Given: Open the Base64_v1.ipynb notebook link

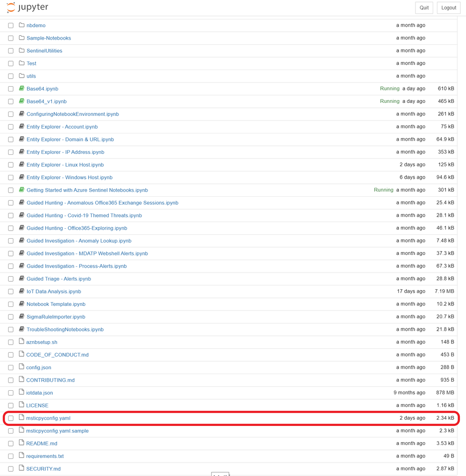Looking at the screenshot, I should 47,101.
